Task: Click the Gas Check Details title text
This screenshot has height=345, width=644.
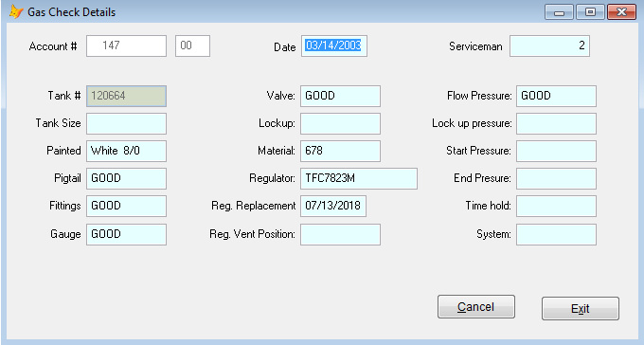Action: click(x=71, y=12)
